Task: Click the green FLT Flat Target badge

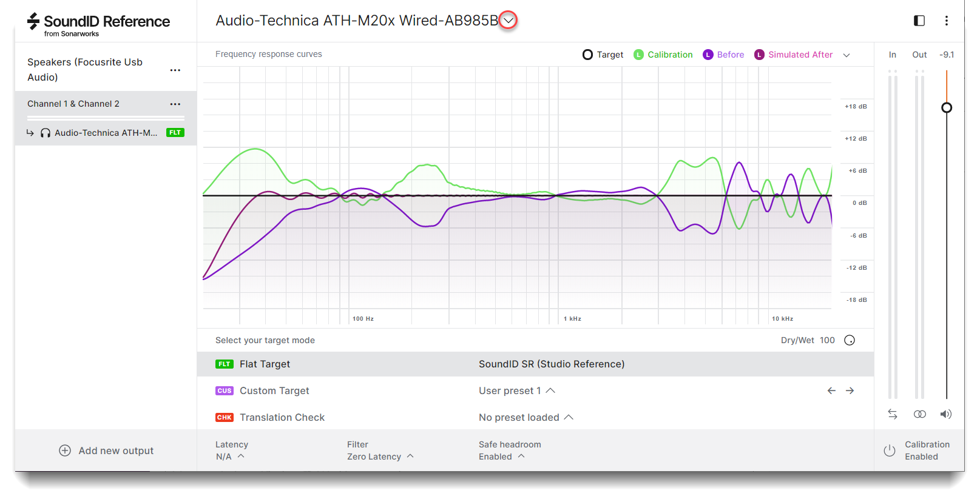Action: click(225, 364)
